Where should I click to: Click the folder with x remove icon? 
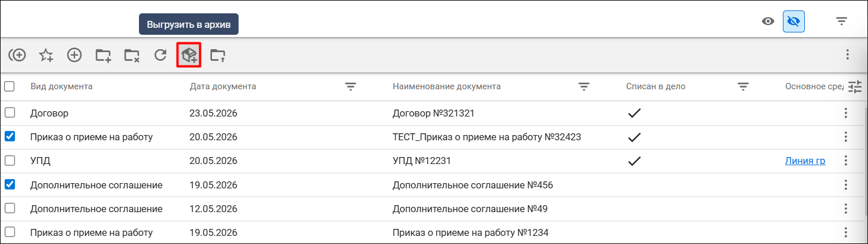coord(131,55)
